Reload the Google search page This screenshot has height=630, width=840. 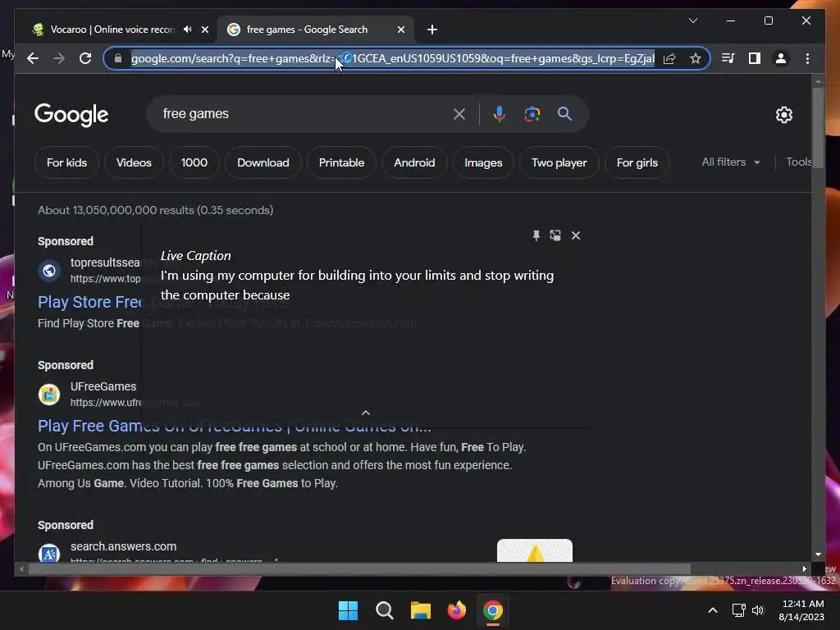tap(85, 58)
